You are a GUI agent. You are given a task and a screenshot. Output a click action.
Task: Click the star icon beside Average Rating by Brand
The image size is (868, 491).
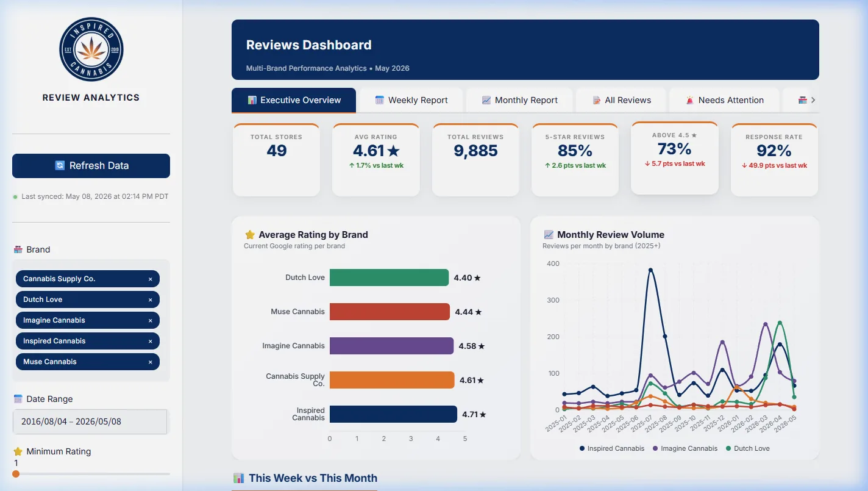point(250,235)
